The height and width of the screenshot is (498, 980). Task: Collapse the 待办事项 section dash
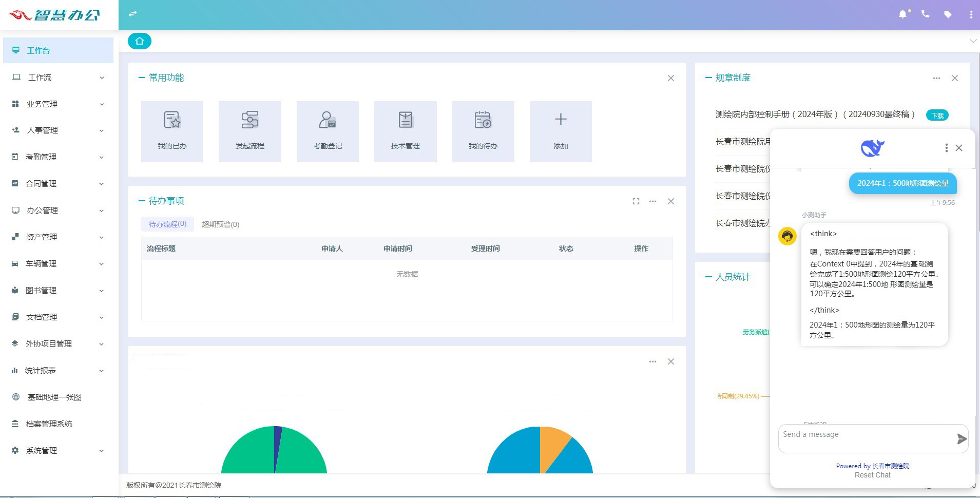coord(142,201)
